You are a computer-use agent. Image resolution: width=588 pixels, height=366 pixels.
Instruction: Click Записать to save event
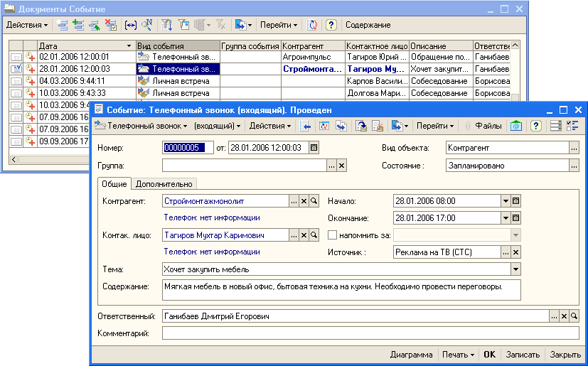[523, 355]
